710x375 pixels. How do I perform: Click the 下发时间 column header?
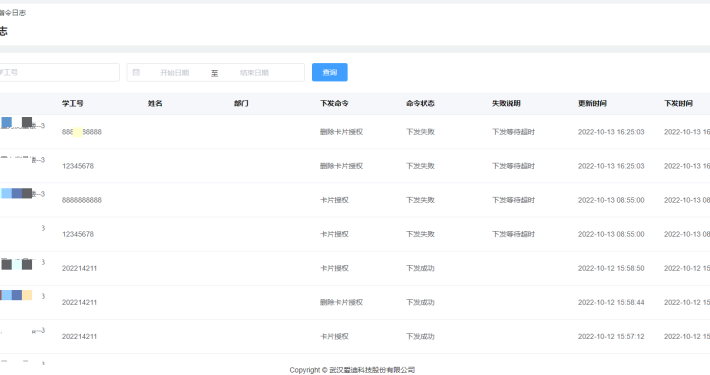coord(678,103)
